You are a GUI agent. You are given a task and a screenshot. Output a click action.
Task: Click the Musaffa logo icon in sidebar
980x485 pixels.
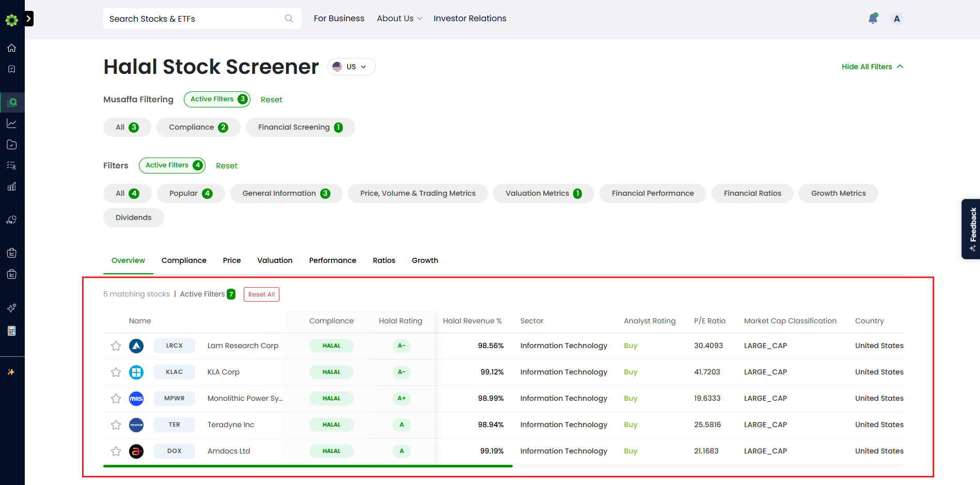(11, 20)
